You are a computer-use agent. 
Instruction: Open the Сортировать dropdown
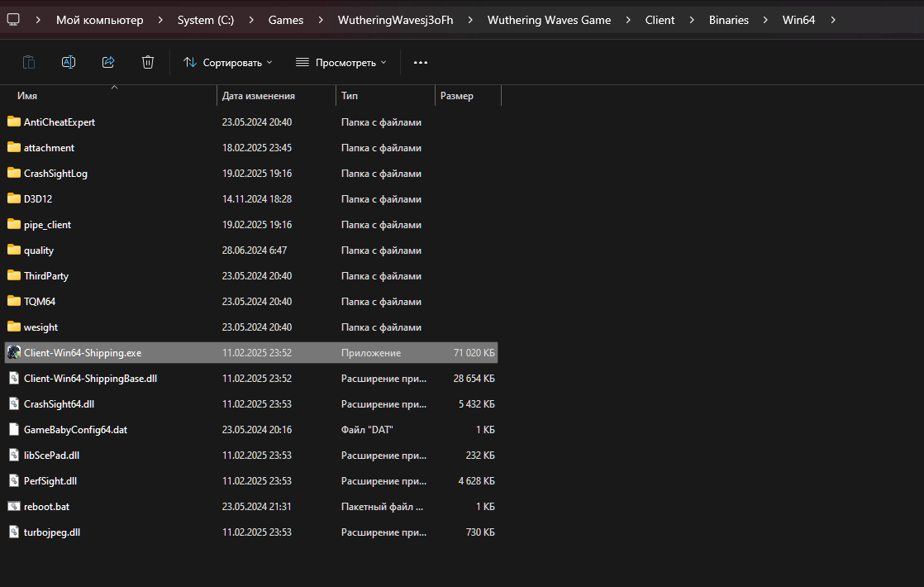coord(227,63)
